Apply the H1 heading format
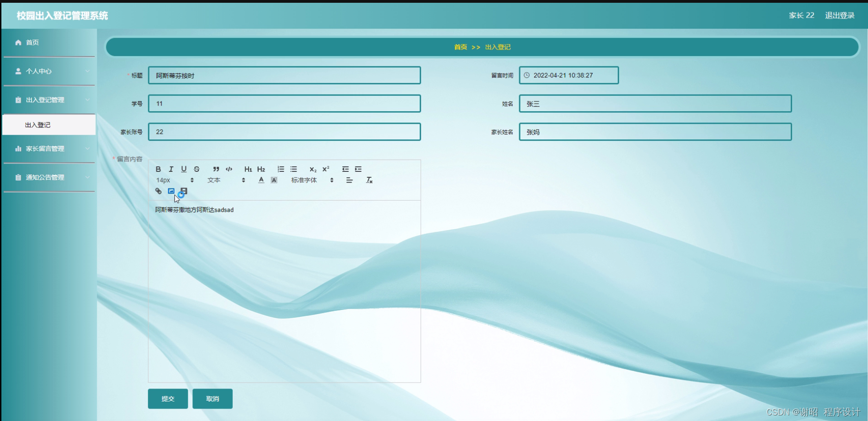The image size is (868, 421). [x=248, y=169]
